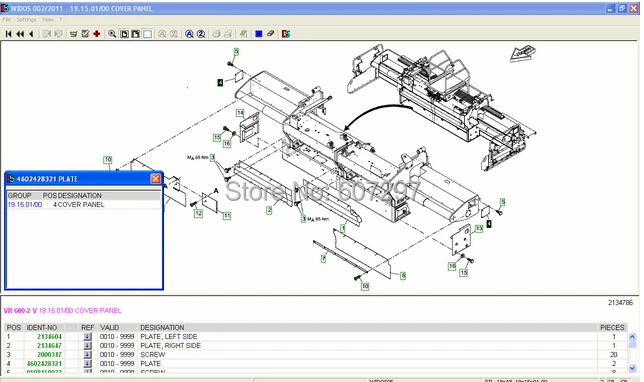Click the parts list scrollbar down arrow
The image size is (644, 382).
[x=632, y=368]
